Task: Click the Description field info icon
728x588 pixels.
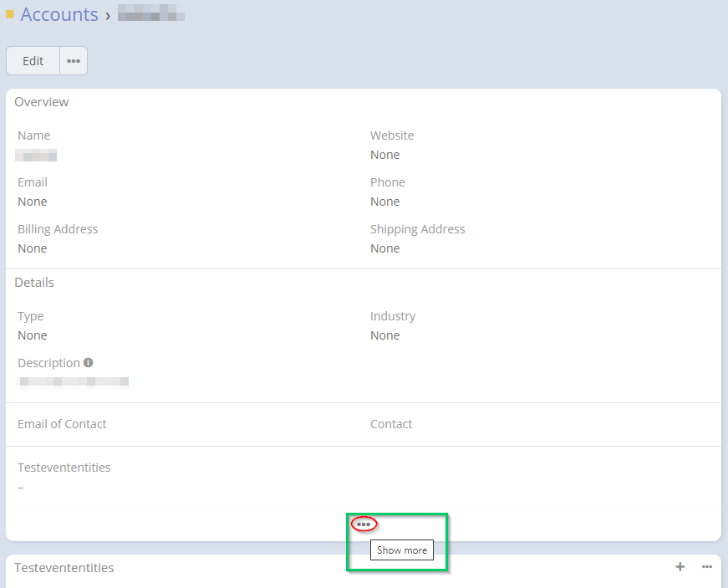Action: point(89,363)
